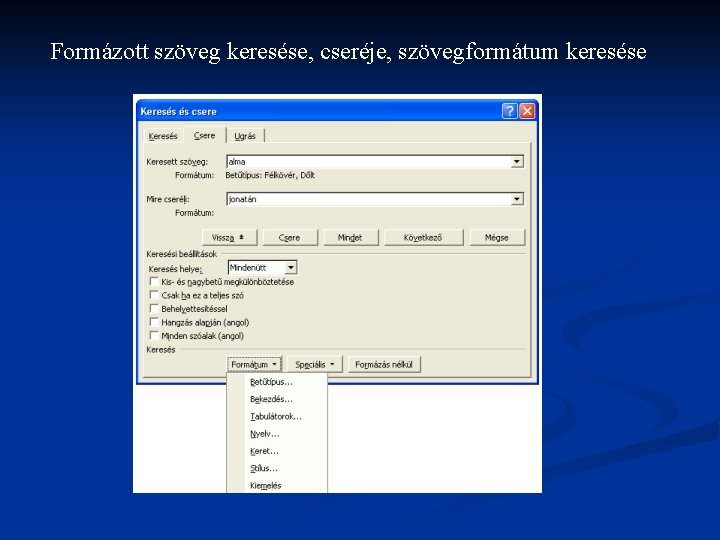Open the Speciális dropdown button

[315, 364]
